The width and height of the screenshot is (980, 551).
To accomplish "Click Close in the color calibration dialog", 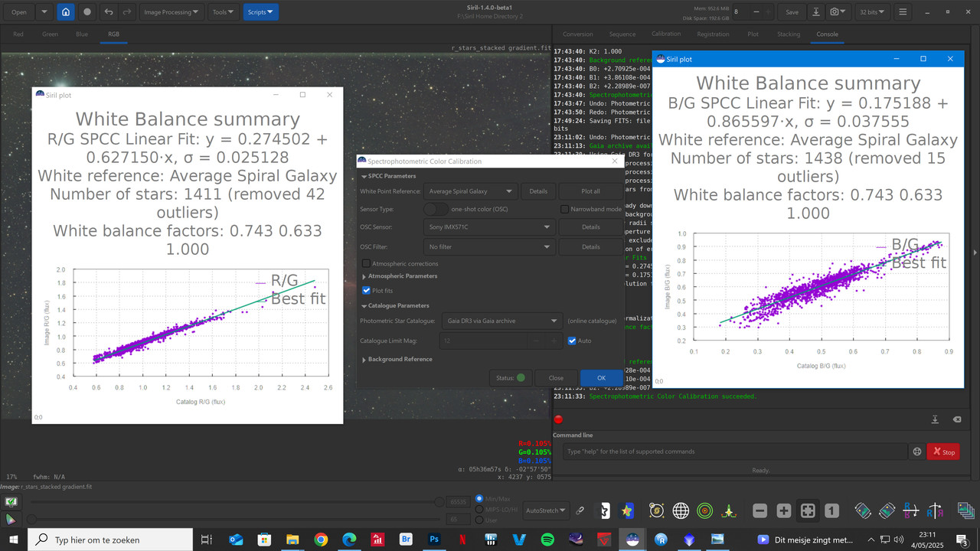I will click(556, 377).
